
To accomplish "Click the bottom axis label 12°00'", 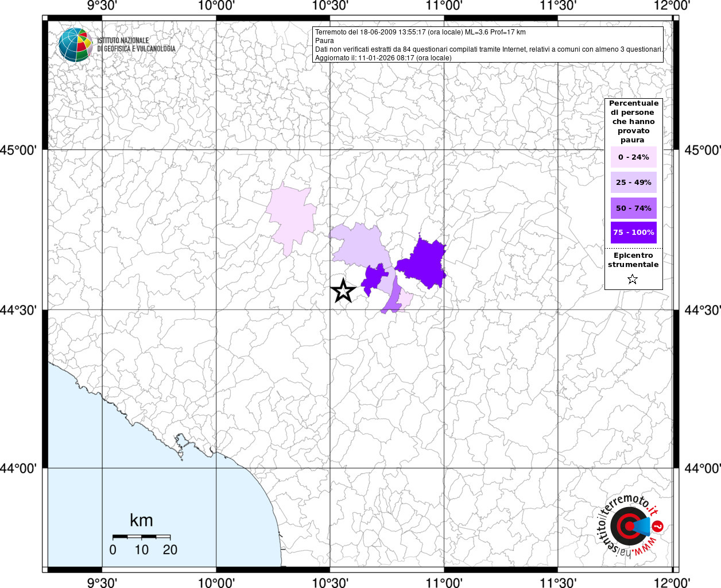I will click(x=673, y=582).
